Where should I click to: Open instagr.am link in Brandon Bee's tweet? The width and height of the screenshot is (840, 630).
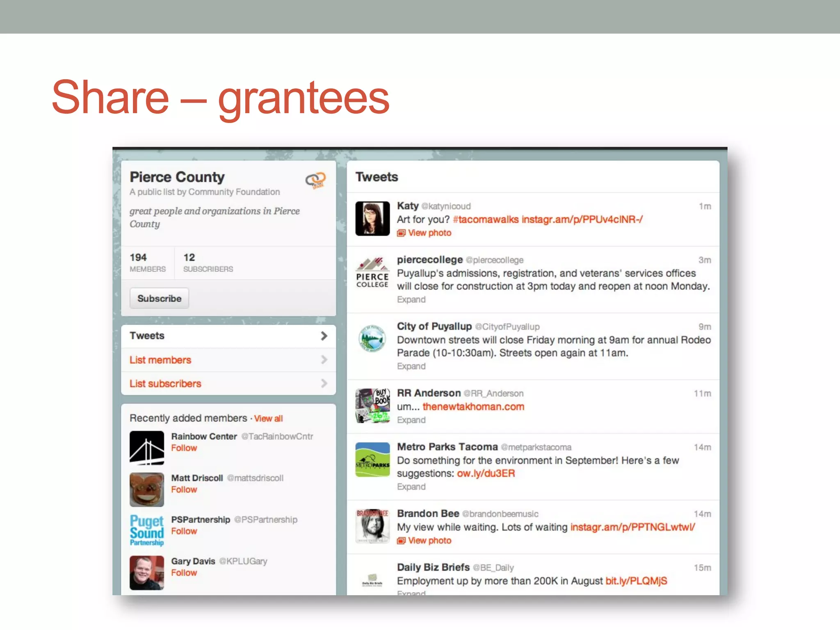(632, 527)
